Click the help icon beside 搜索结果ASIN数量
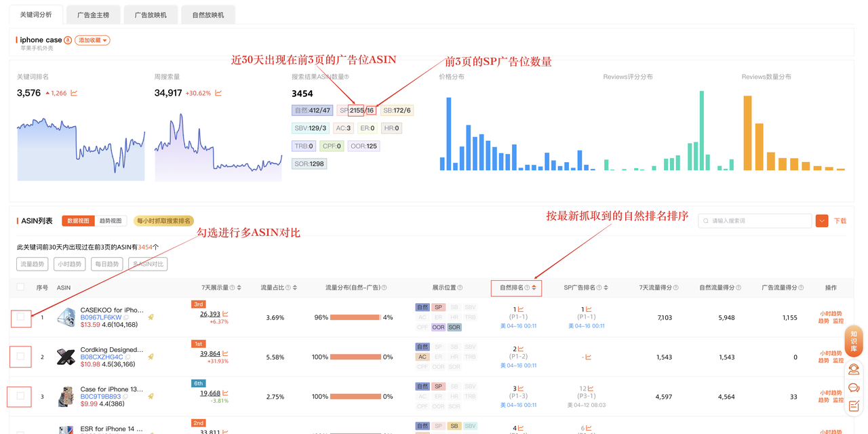Image resolution: width=868 pixels, height=434 pixels. click(x=347, y=77)
